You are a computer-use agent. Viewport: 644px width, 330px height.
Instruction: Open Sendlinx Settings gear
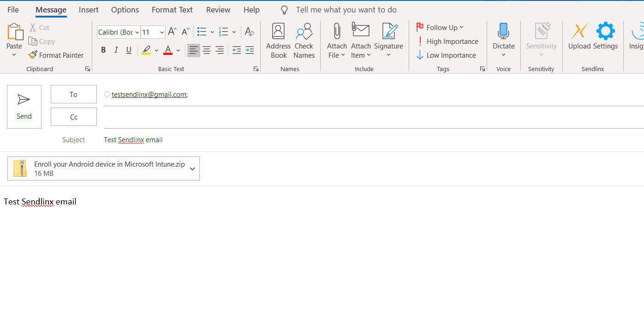pyautogui.click(x=605, y=31)
